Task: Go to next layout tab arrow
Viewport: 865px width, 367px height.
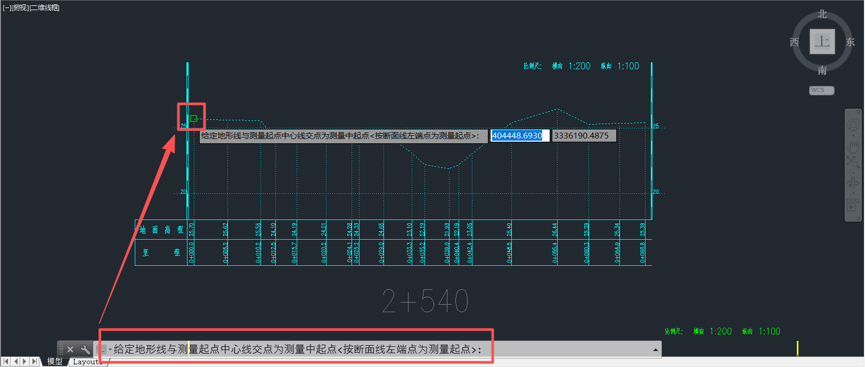Action: tap(24, 361)
